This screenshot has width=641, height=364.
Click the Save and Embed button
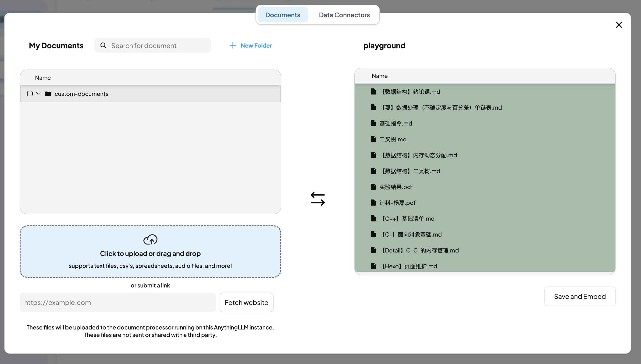(x=580, y=296)
